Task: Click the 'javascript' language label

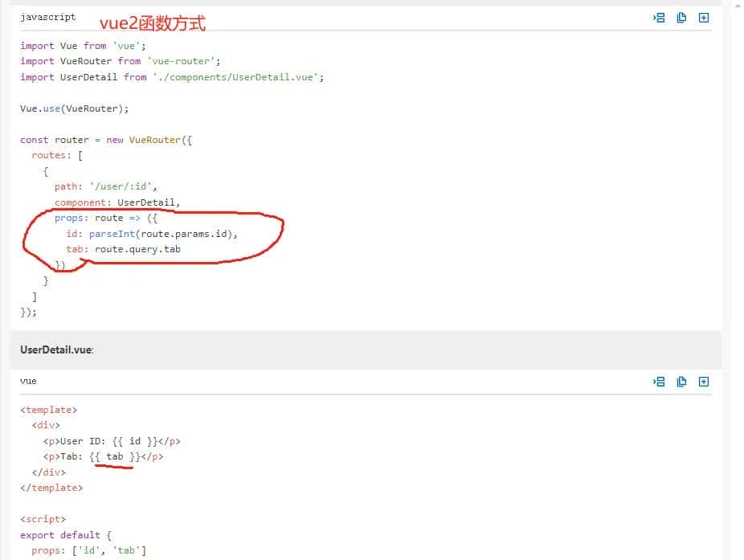Action: [48, 17]
